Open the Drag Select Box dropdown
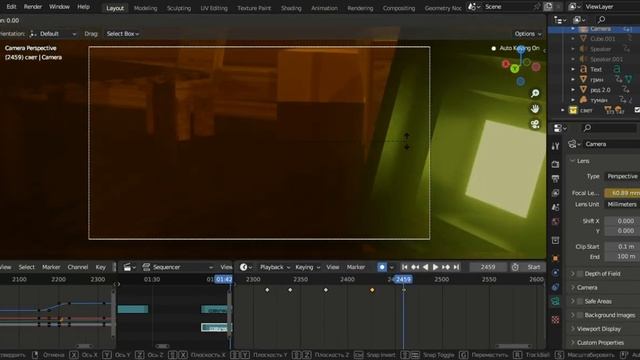Image resolution: width=640 pixels, height=360 pixels. [122, 34]
